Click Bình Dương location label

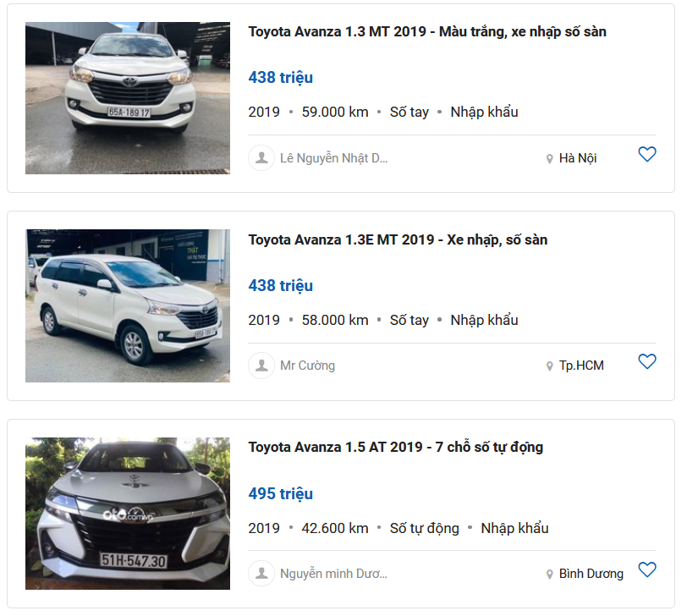(591, 574)
